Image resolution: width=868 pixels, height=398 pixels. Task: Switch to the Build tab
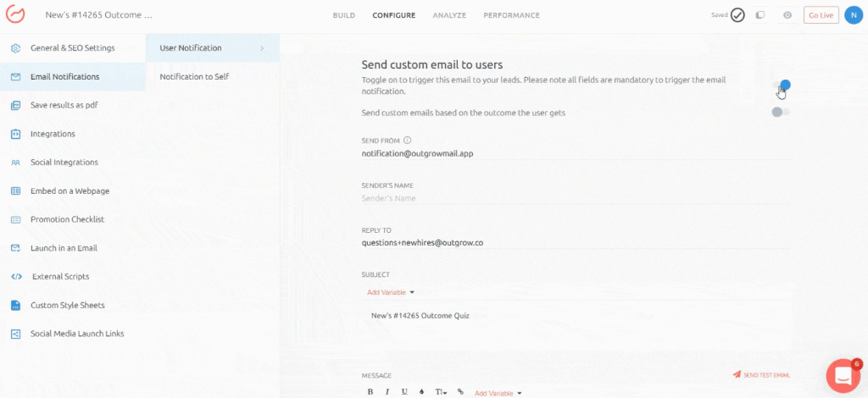pos(344,15)
